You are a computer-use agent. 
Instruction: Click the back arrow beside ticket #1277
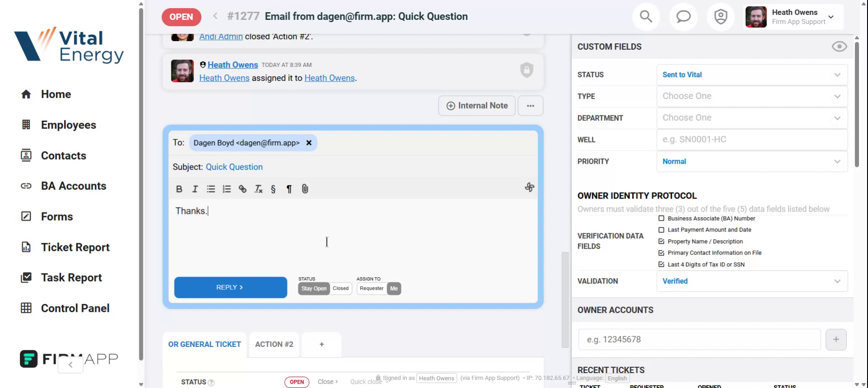(215, 16)
